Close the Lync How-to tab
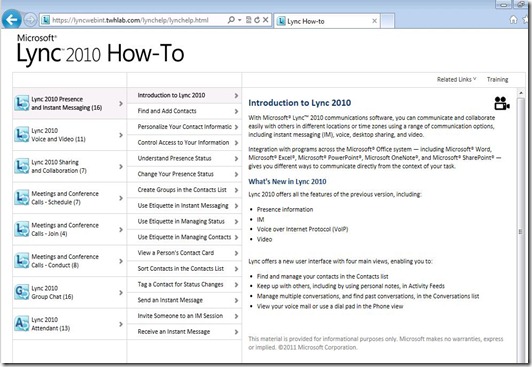 pos(375,21)
